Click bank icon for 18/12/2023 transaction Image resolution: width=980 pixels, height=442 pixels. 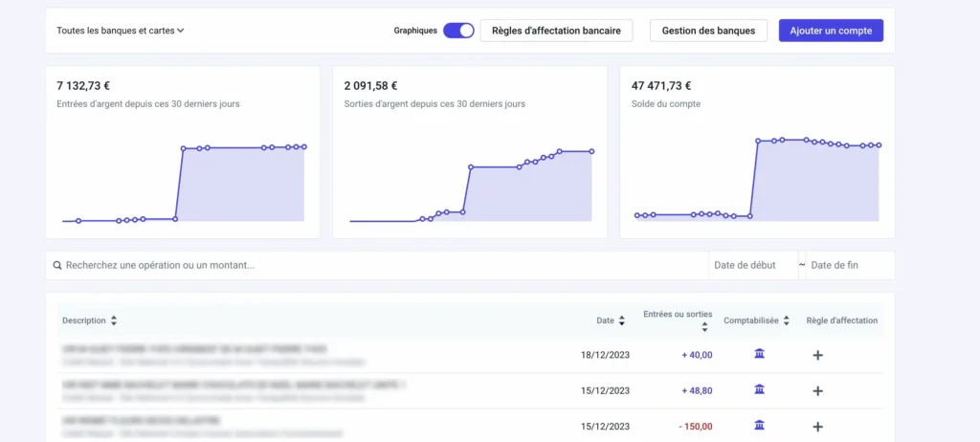pyautogui.click(x=759, y=354)
